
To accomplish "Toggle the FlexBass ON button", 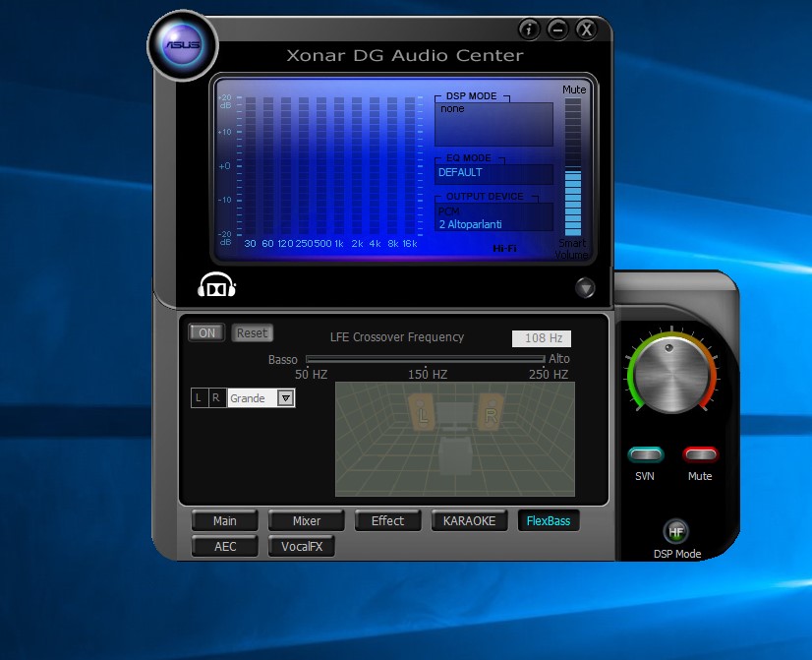I will (x=206, y=332).
